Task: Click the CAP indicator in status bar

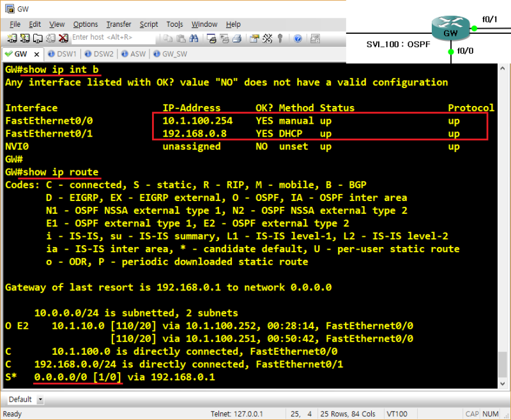Action: click(472, 414)
